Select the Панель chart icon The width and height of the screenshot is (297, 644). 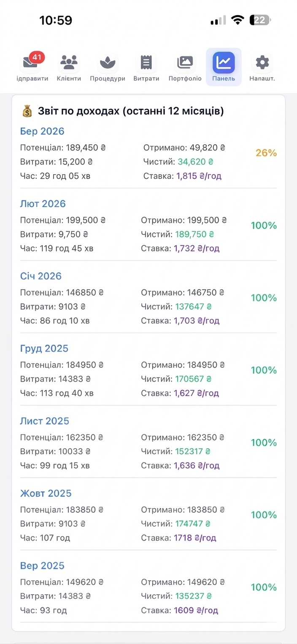click(x=223, y=62)
